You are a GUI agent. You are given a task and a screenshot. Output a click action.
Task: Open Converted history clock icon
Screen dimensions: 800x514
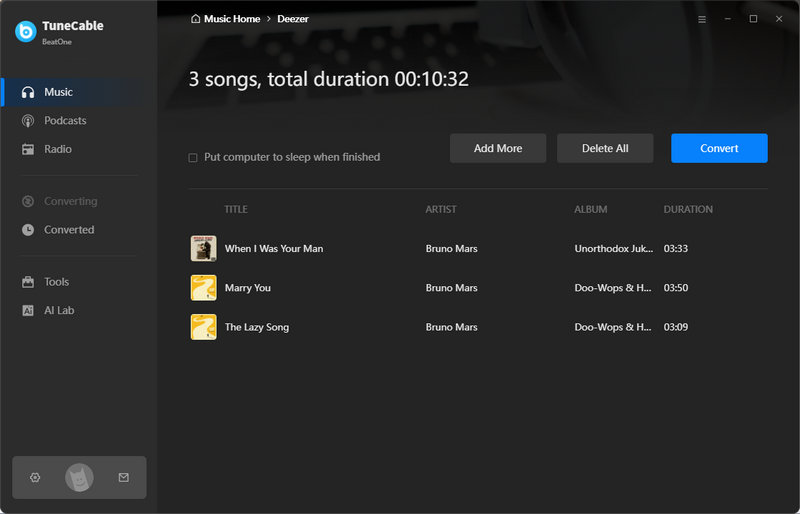(x=28, y=230)
